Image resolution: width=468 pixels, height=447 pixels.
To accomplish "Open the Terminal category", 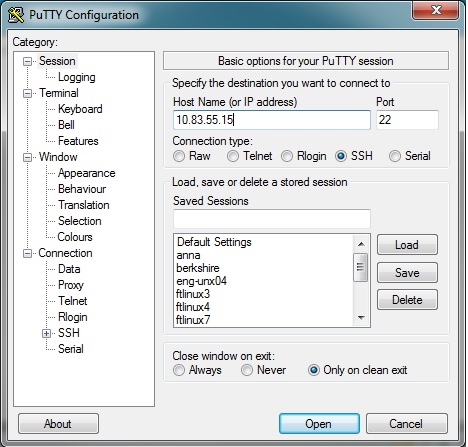I will pos(59,93).
